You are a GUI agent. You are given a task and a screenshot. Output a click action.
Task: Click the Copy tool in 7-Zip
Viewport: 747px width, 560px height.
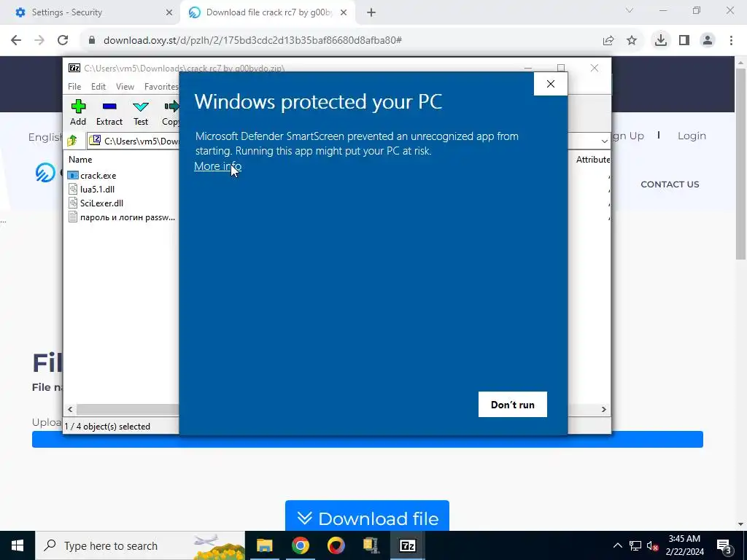coord(170,113)
